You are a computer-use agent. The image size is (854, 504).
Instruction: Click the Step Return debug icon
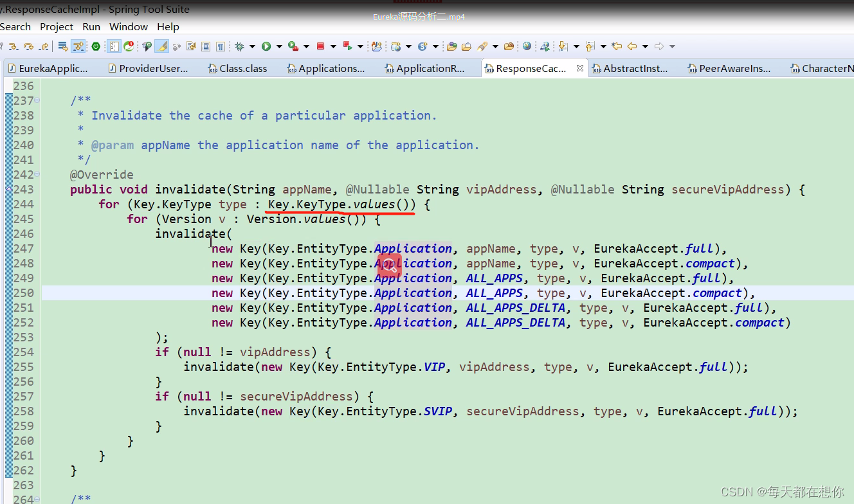pyautogui.click(x=44, y=46)
